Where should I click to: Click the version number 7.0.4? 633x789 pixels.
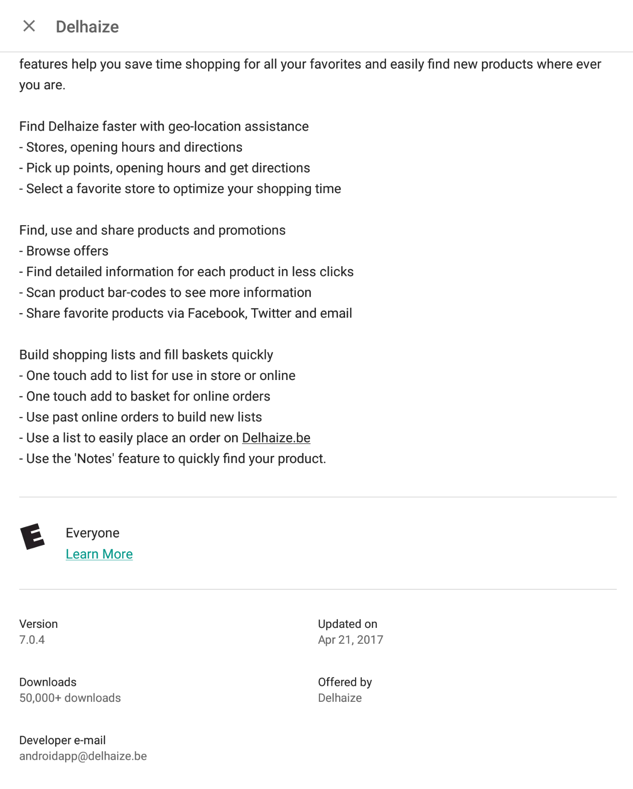point(32,640)
